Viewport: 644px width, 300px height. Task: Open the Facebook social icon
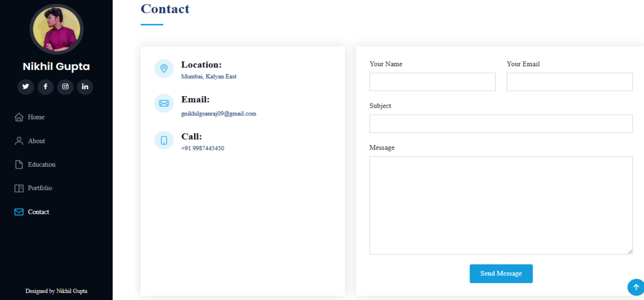coord(45,86)
